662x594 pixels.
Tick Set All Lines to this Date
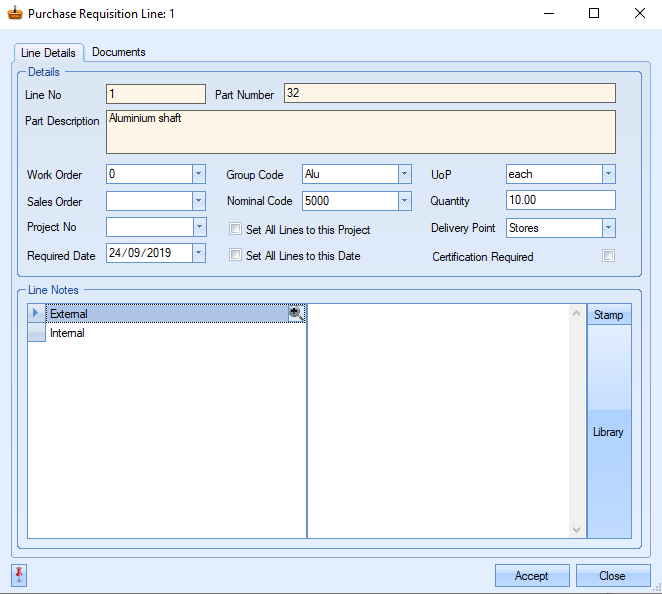click(x=236, y=255)
